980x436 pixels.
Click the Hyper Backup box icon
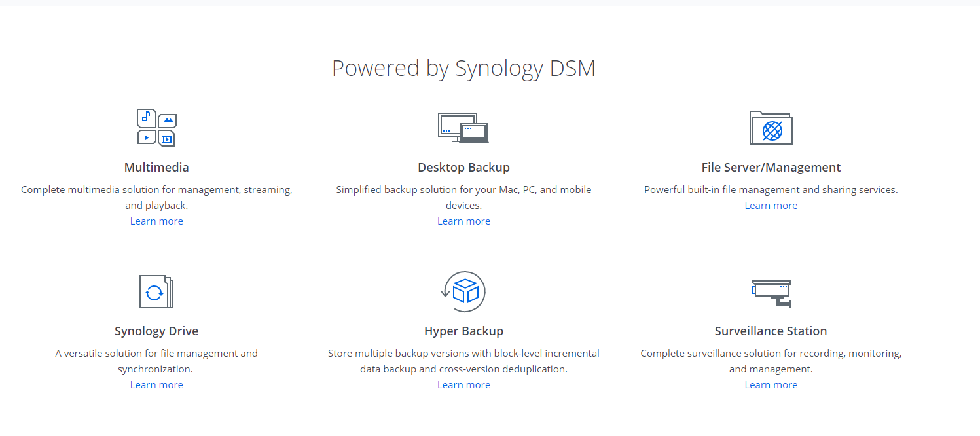pyautogui.click(x=464, y=291)
